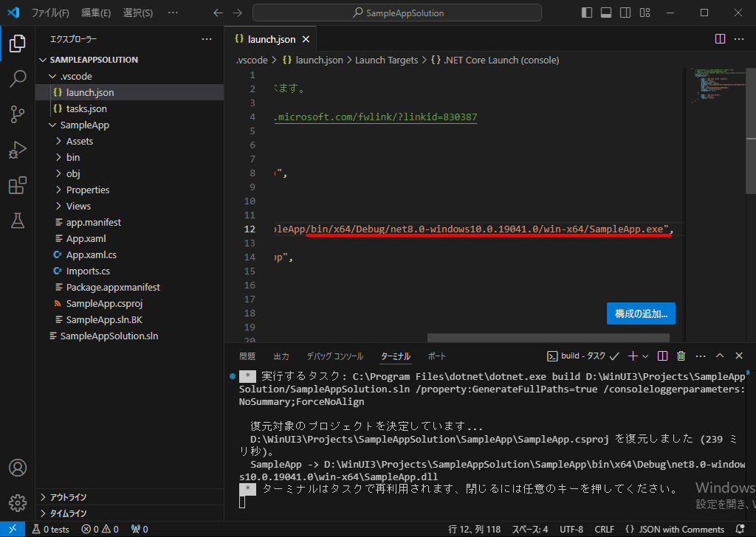Image resolution: width=756 pixels, height=537 pixels.
Task: Expand the Views folder
Action: point(129,206)
